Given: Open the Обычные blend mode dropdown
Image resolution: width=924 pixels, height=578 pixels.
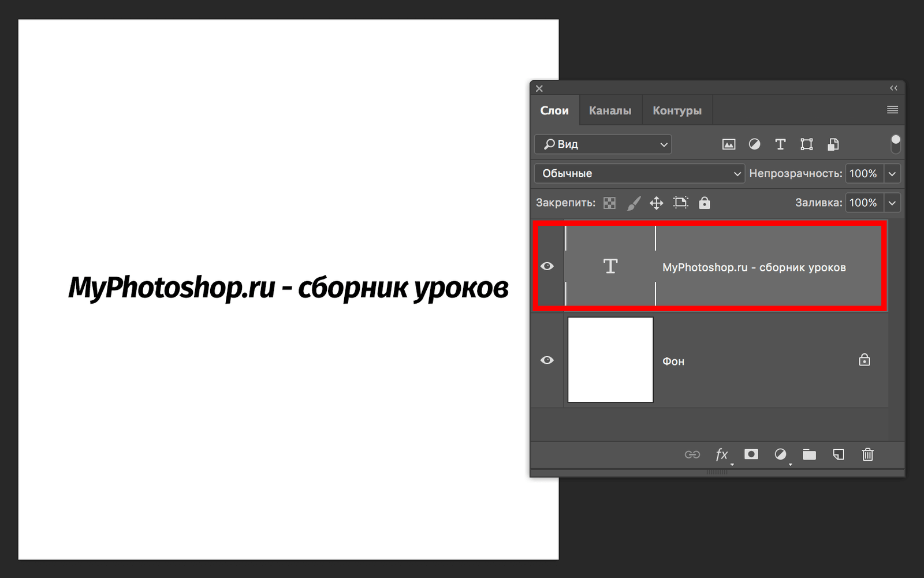Looking at the screenshot, I should point(639,173).
